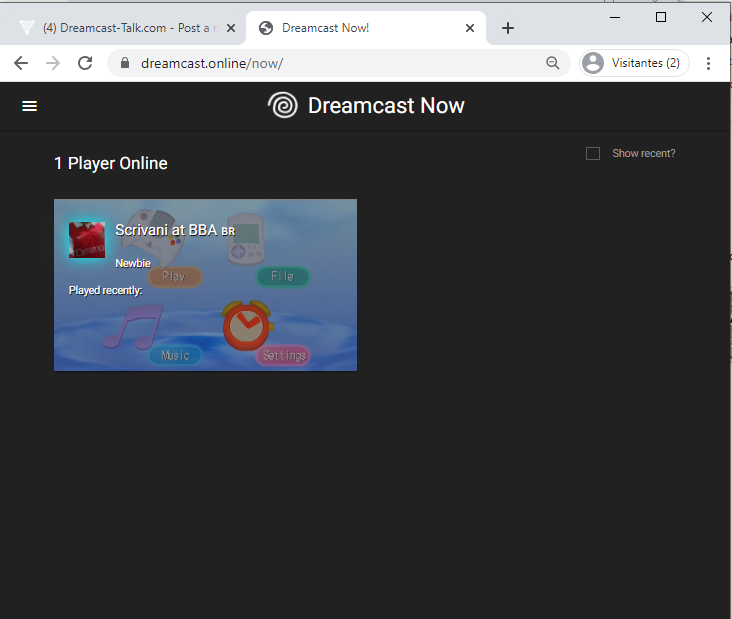The height and width of the screenshot is (619, 732).
Task: Close the Dreamcast-Talk.com tab
Action: (x=231, y=28)
